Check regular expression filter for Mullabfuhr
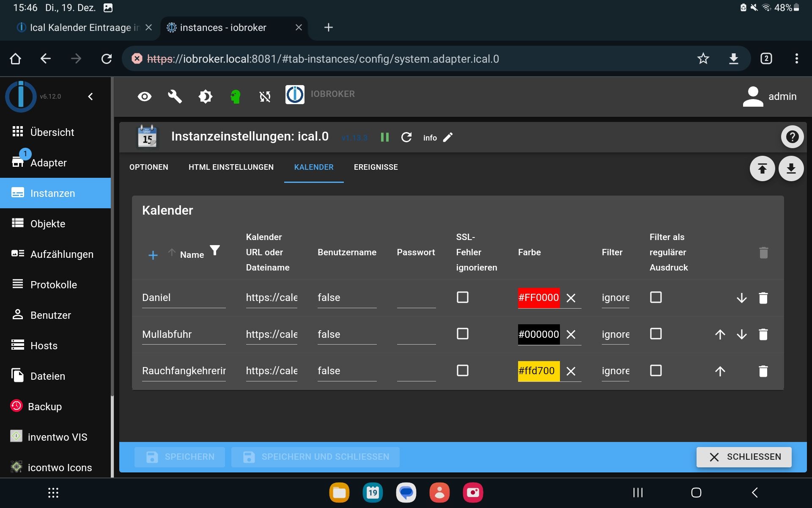Screen dimensions: 812x508 coord(656,334)
